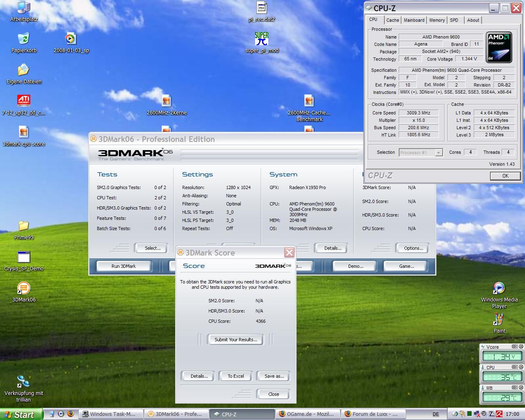Launch the super_pi_mod icon
Screen dimensions: 525x420
click(x=262, y=43)
